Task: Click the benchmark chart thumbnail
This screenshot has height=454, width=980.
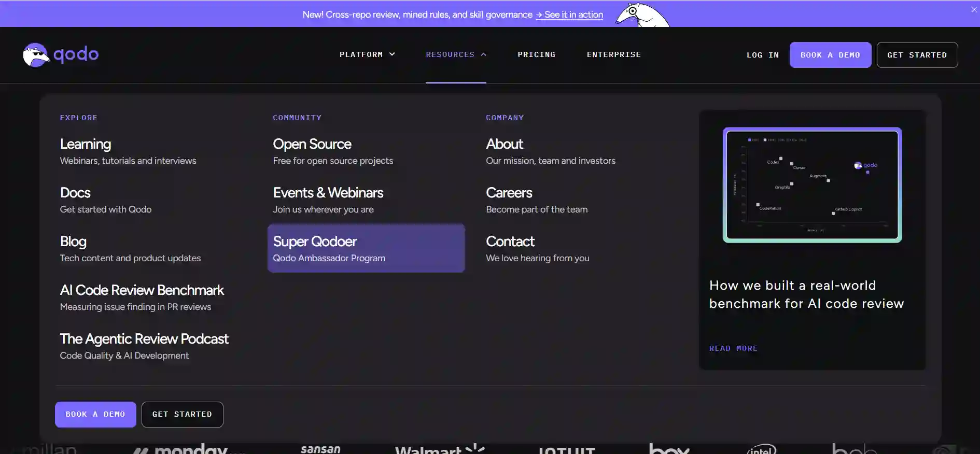Action: coord(812,185)
